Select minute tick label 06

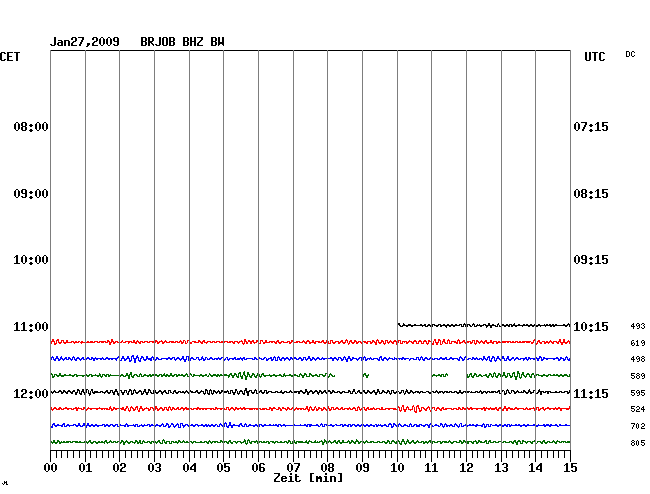click(x=258, y=468)
